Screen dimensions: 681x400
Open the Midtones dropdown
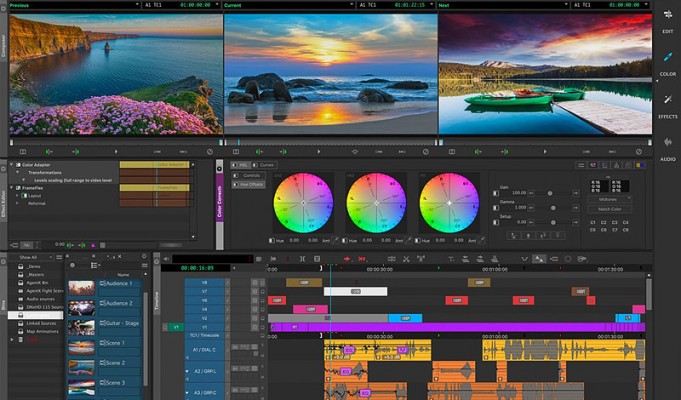[x=609, y=199]
